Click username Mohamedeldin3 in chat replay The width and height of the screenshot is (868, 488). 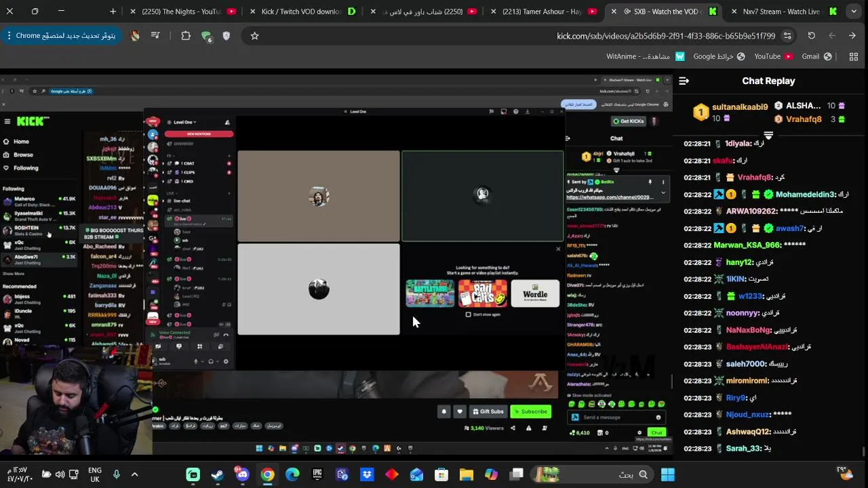806,195
